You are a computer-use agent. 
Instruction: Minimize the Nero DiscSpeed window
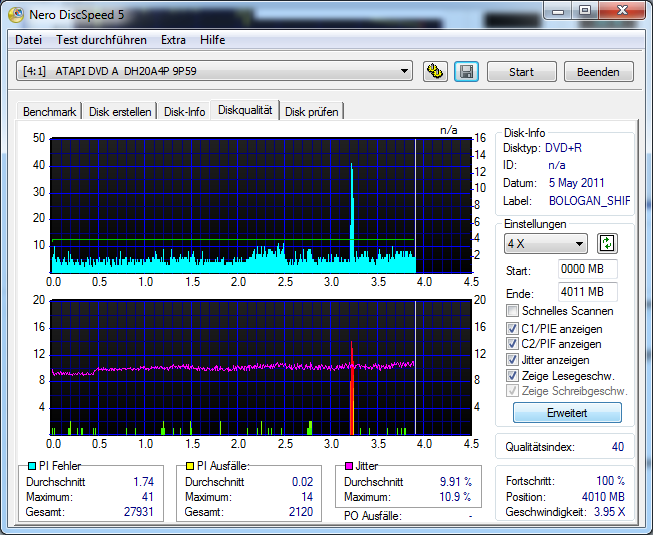click(x=558, y=11)
